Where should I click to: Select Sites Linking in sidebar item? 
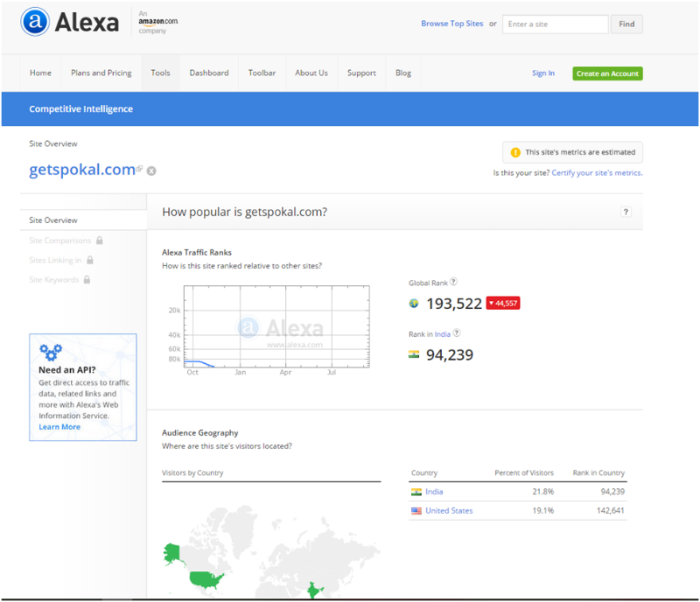[55, 260]
